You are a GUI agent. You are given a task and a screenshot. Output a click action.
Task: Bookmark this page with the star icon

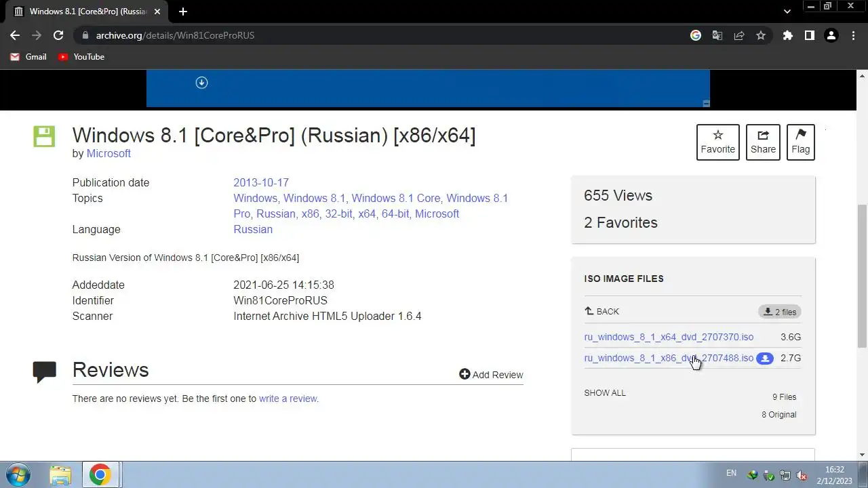761,35
